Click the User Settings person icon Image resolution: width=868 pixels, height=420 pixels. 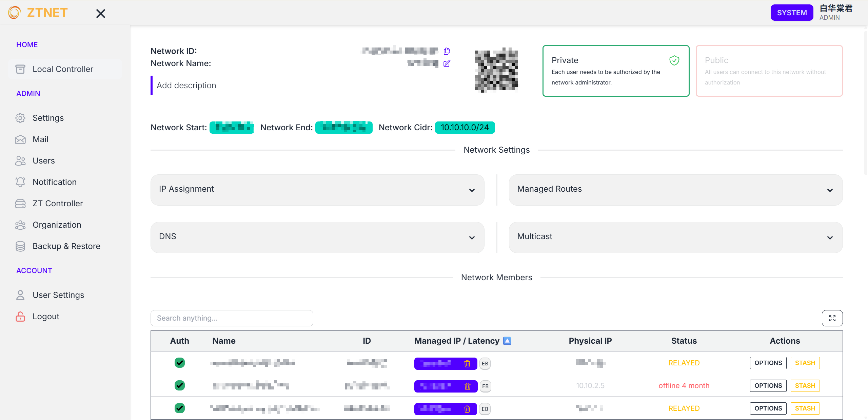(x=20, y=295)
